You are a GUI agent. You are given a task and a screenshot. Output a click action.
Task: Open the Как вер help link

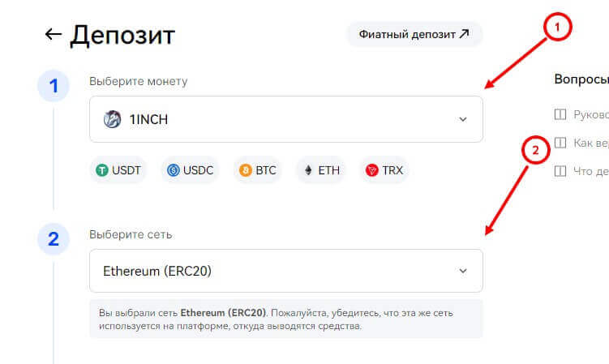tap(590, 143)
